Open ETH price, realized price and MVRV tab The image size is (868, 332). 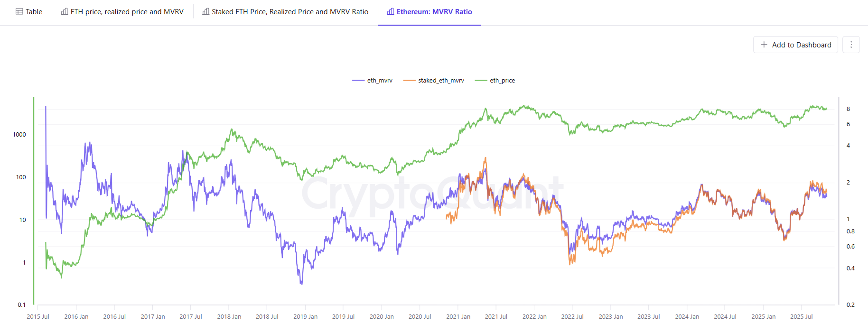(x=127, y=12)
